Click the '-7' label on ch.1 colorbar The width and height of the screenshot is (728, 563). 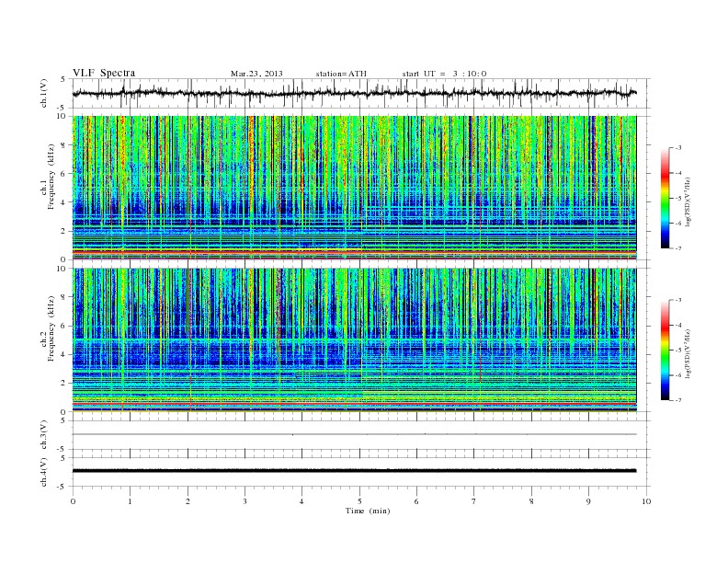pyautogui.click(x=678, y=248)
